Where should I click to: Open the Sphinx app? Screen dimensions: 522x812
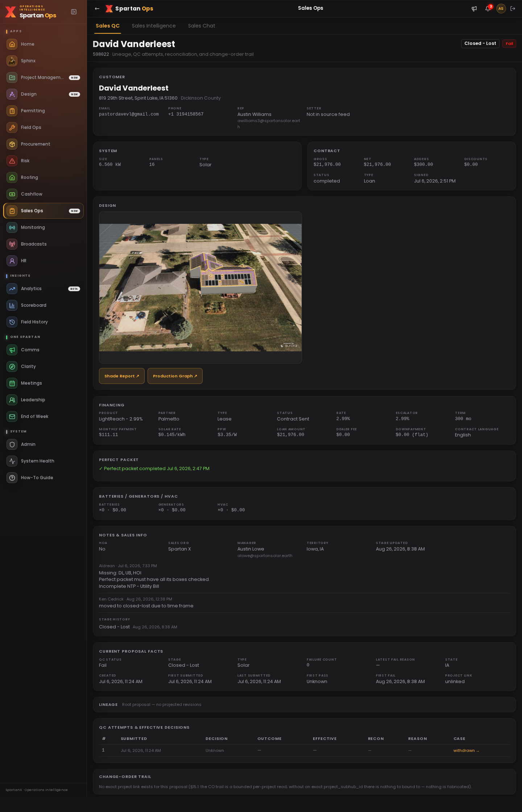[43, 61]
